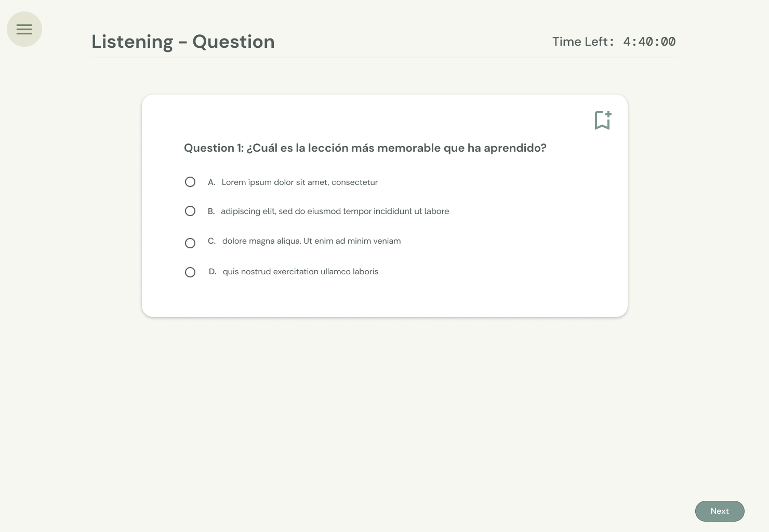Click the 'Listening - Question' page heading
The width and height of the screenshot is (769, 532).
183,42
